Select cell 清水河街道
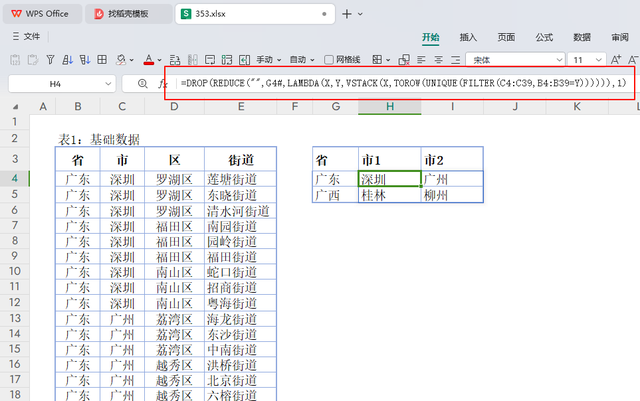This screenshot has width=640, height=401. tap(240, 211)
